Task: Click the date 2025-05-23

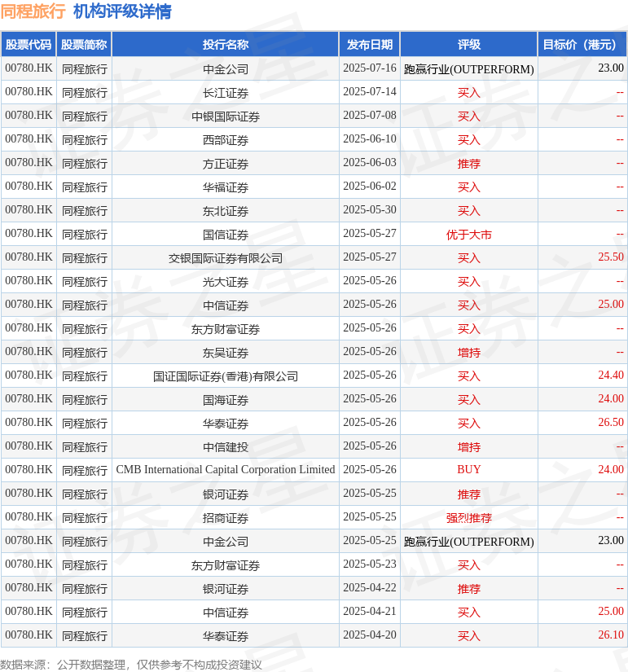Action: 370,564
